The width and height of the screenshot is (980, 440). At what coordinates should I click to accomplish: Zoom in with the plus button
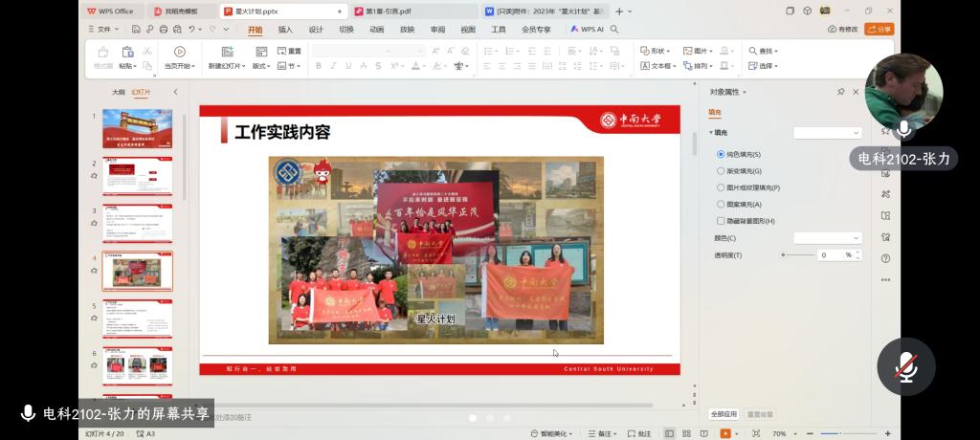tap(887, 433)
